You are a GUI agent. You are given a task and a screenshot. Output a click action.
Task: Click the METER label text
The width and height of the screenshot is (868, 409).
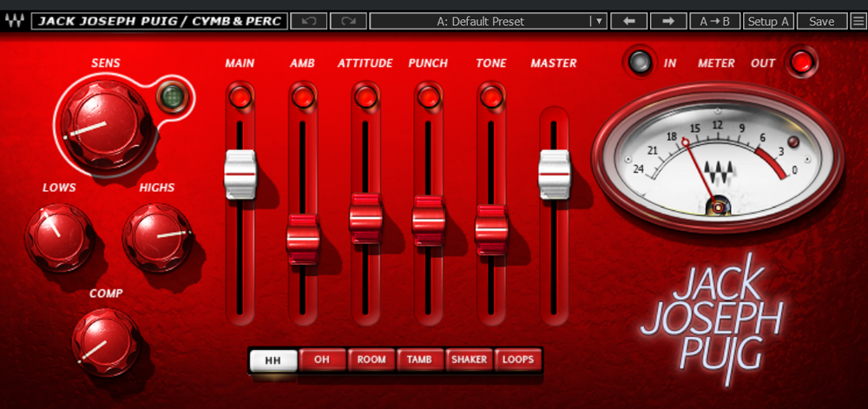point(716,63)
